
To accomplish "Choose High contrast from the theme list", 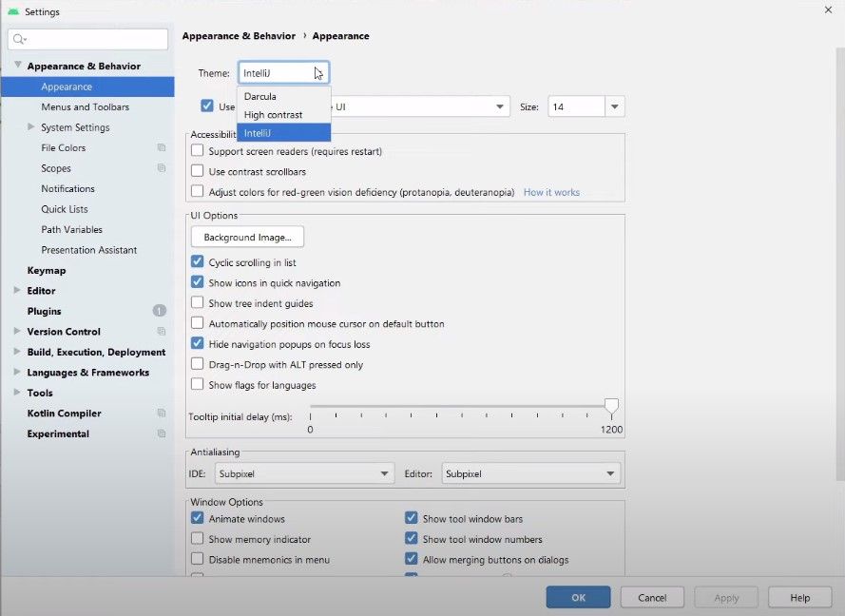I will click(283, 115).
